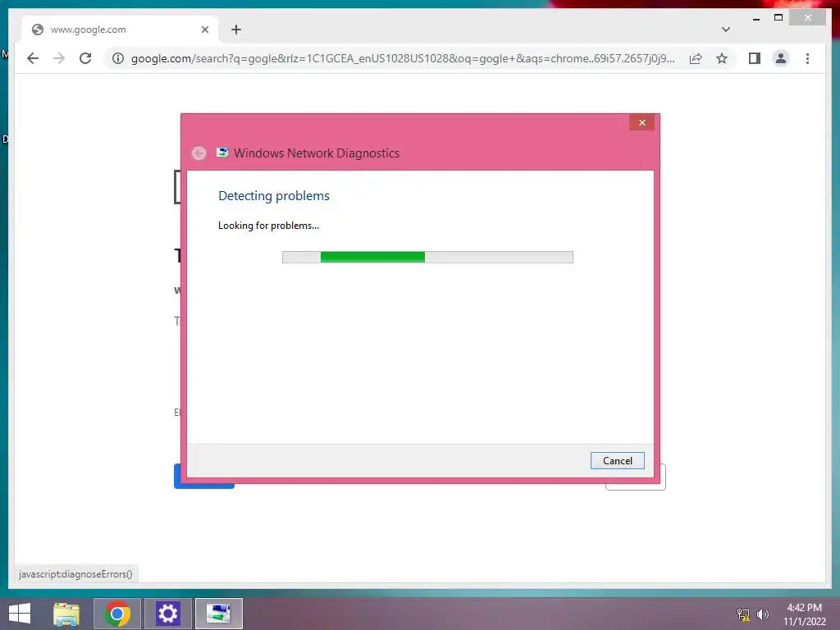
Task: Click the network tray icon
Action: [x=742, y=614]
